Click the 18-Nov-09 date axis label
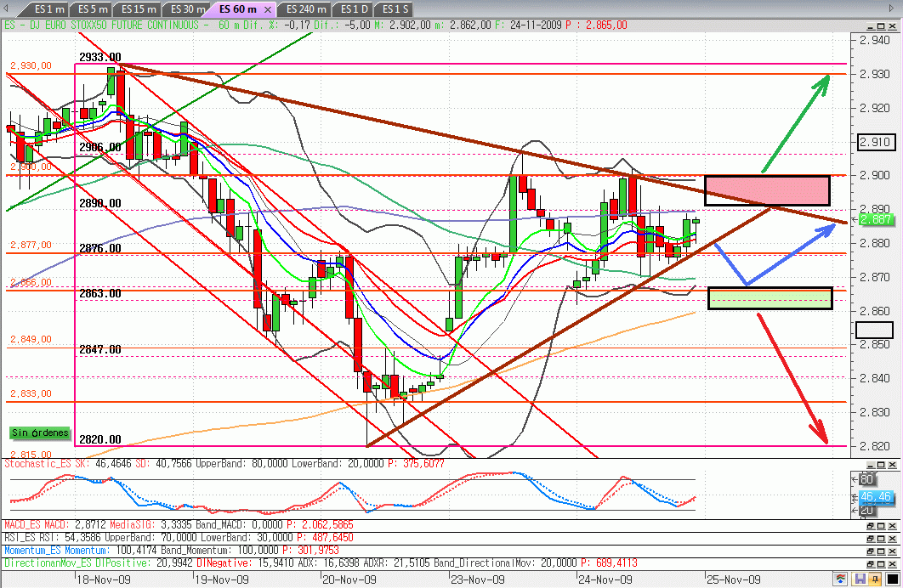 pyautogui.click(x=104, y=580)
